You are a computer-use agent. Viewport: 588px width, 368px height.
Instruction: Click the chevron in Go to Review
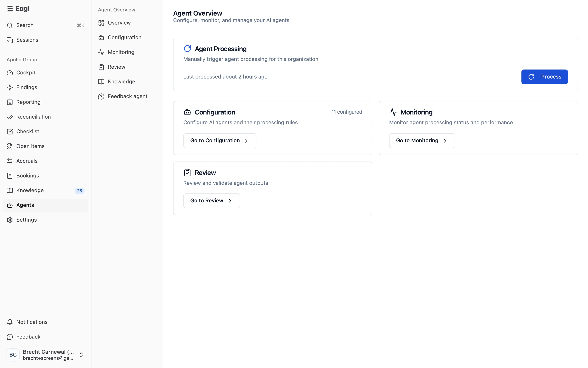(x=230, y=201)
